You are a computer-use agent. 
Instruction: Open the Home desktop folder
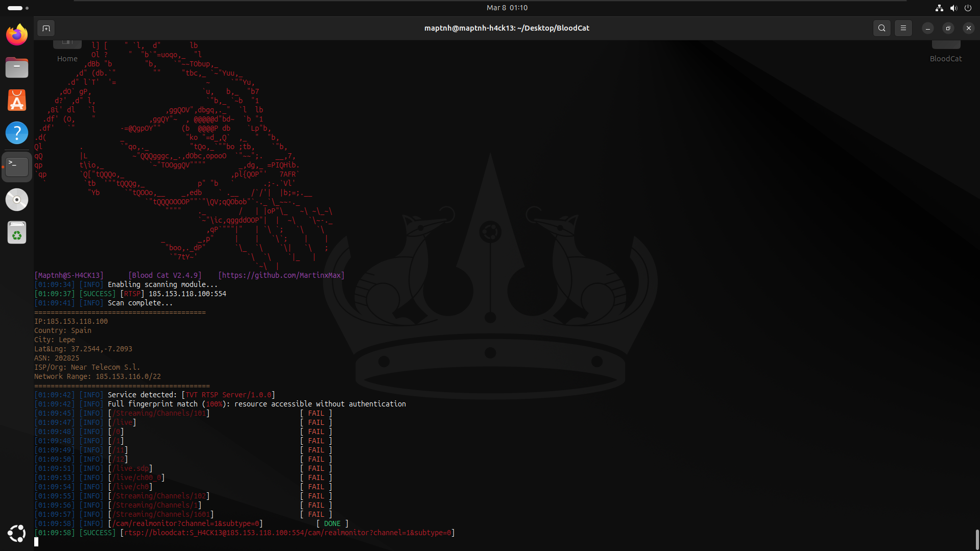67,52
